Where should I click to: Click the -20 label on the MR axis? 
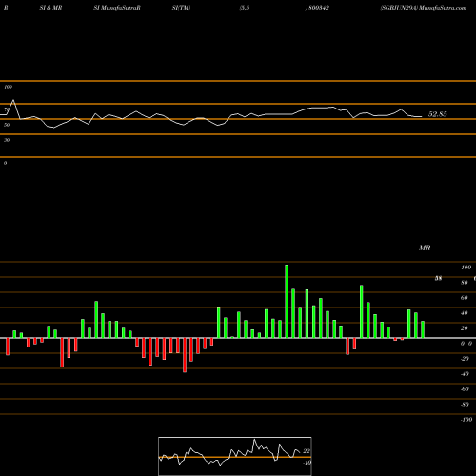coord(465,359)
